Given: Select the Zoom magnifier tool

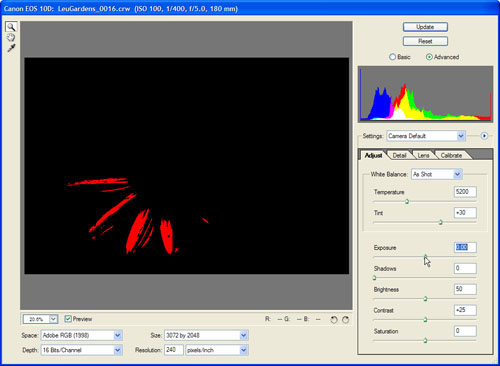Looking at the screenshot, I should [11, 27].
